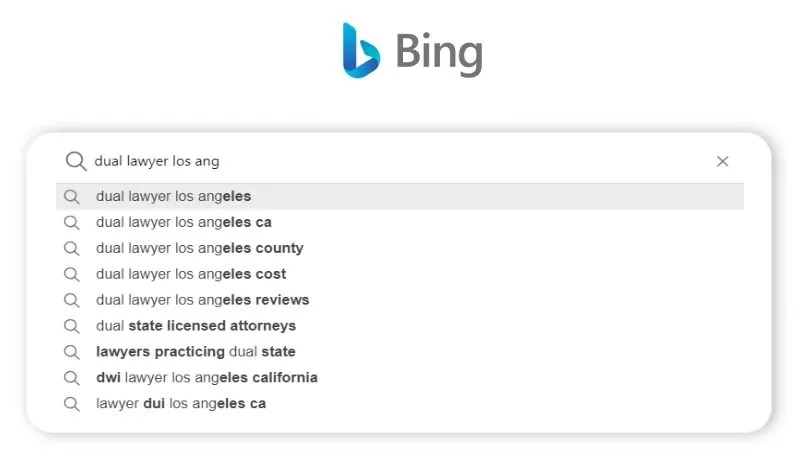Screen dimensions: 800x458
Task: Click magnifier icon beside 'angeles reviews' suggestion
Action: [x=71, y=300]
